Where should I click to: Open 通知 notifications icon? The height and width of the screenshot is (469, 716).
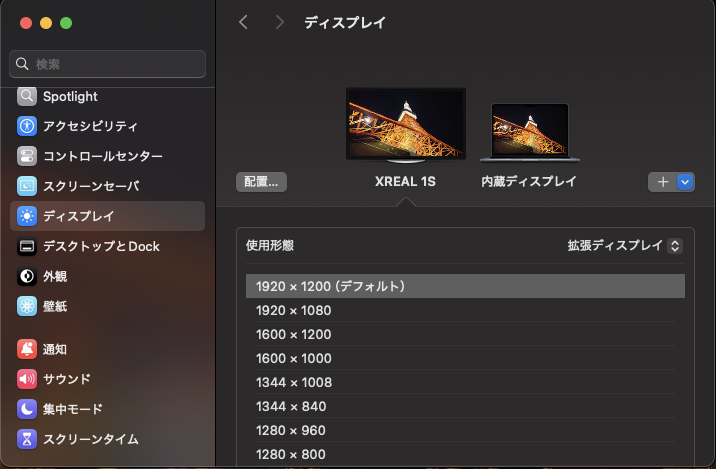click(x=27, y=349)
